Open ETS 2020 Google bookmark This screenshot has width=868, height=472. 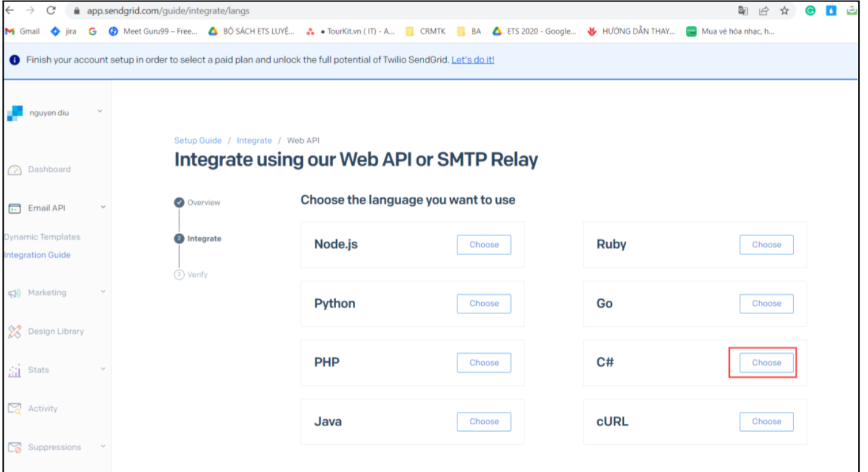[x=534, y=32]
